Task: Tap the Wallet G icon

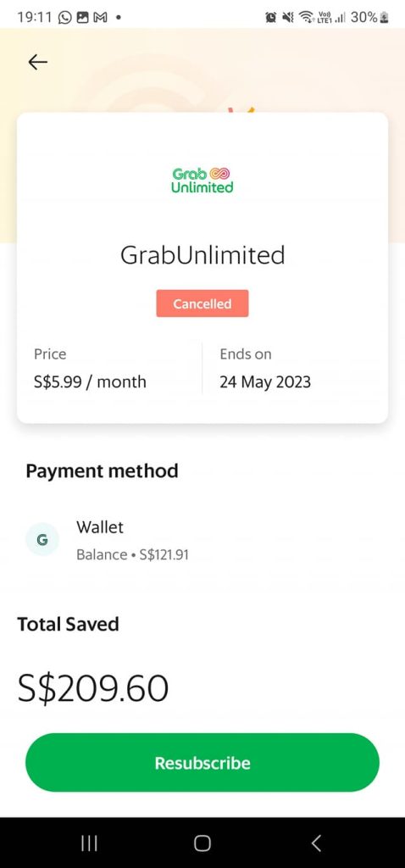Action: tap(42, 539)
